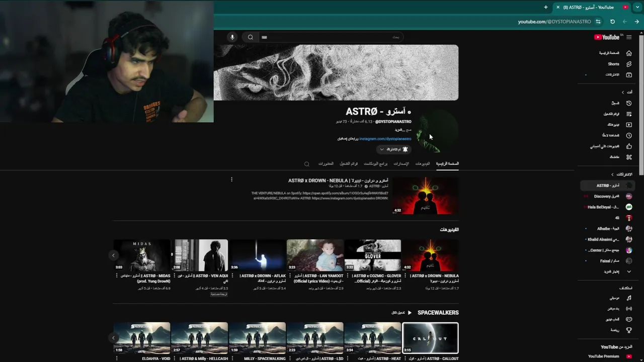The image size is (644, 362).
Task: Close the ASTRØ YouTube browser tab
Action: [557, 7]
